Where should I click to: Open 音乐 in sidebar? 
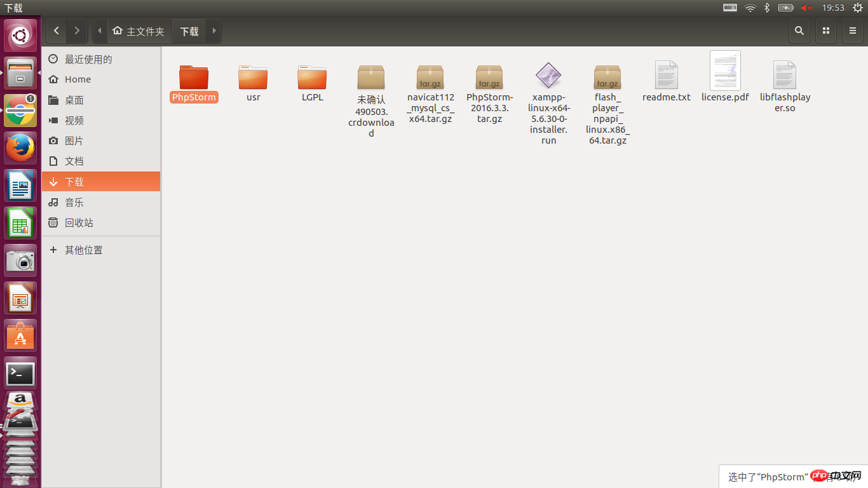click(101, 202)
